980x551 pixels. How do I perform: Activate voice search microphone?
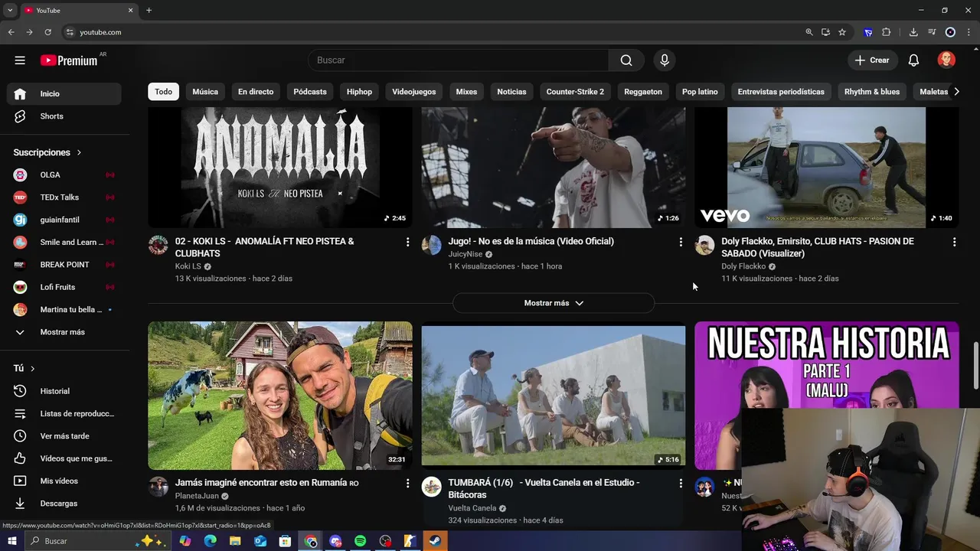665,60
